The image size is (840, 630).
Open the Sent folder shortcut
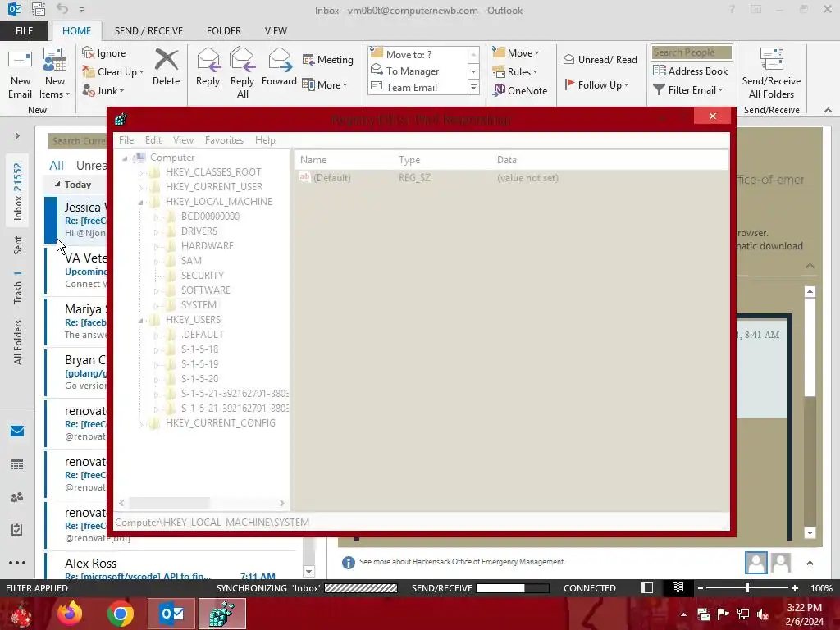click(x=18, y=244)
